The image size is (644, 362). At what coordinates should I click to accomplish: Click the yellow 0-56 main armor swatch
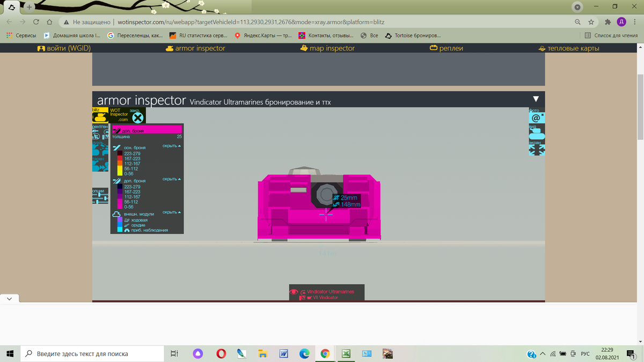(x=120, y=174)
